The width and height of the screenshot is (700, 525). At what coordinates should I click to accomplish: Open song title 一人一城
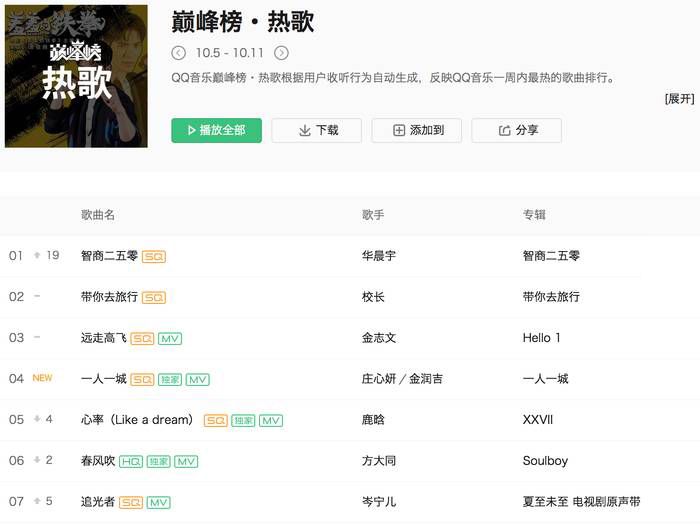[104, 379]
